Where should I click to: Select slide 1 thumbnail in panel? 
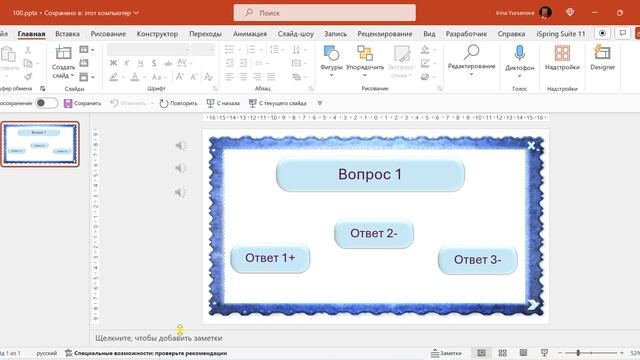click(40, 144)
